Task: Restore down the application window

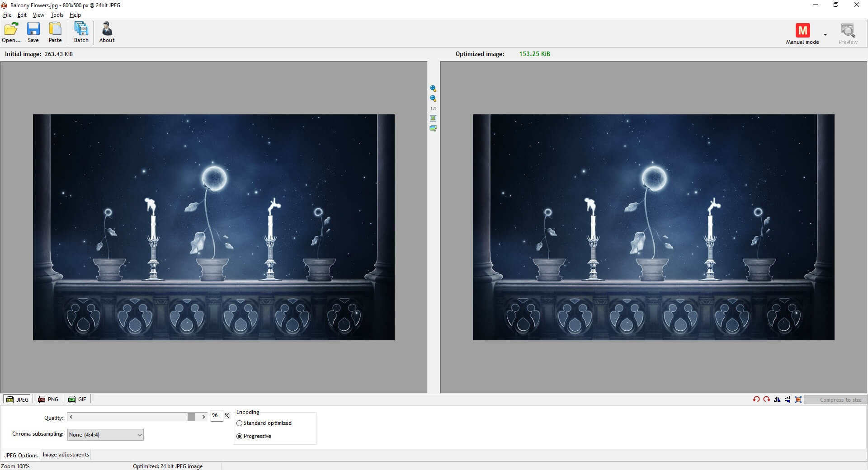Action: coord(836,5)
